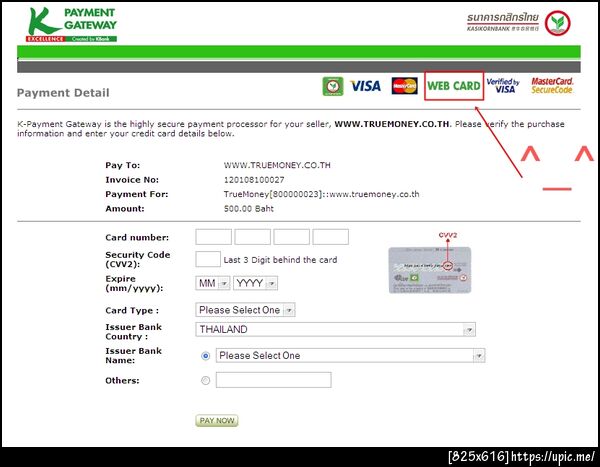Screen dimensions: 600x467
Task: Select the Others radio button
Action: click(205, 380)
